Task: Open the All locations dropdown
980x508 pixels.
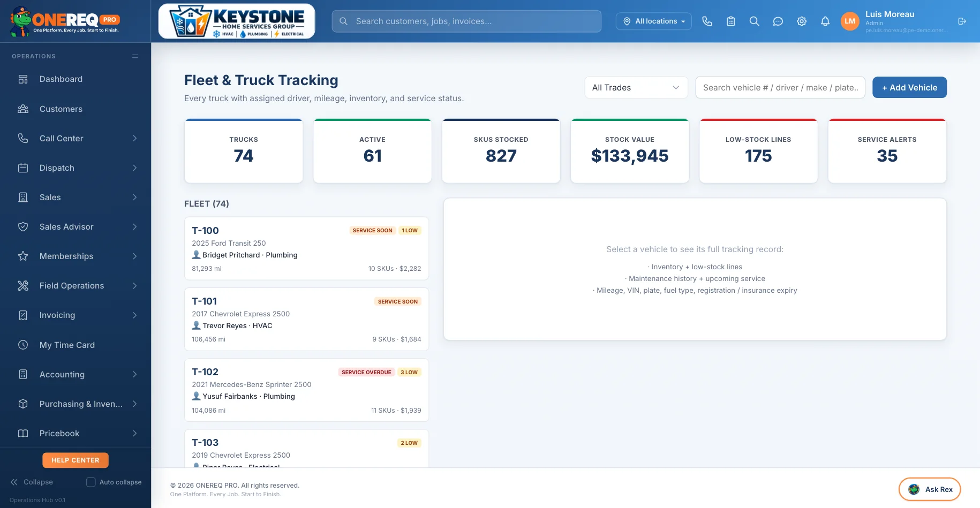Action: pos(654,21)
